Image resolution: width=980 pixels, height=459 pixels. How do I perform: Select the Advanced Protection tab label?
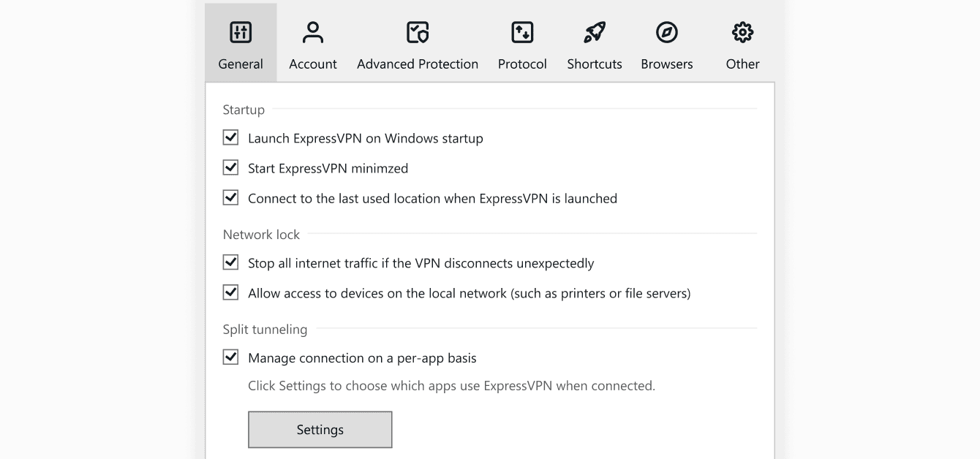pyautogui.click(x=418, y=64)
